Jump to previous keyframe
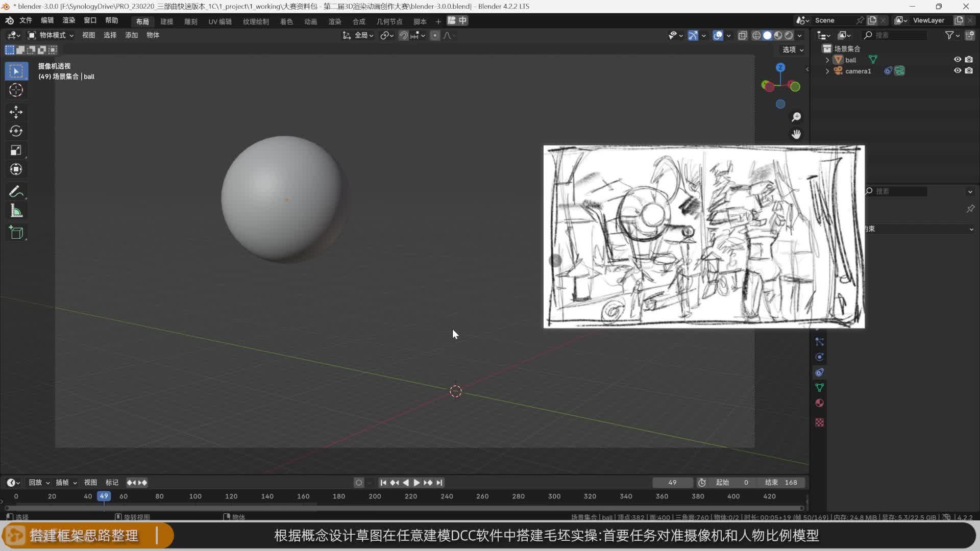The image size is (980, 551). tap(395, 483)
